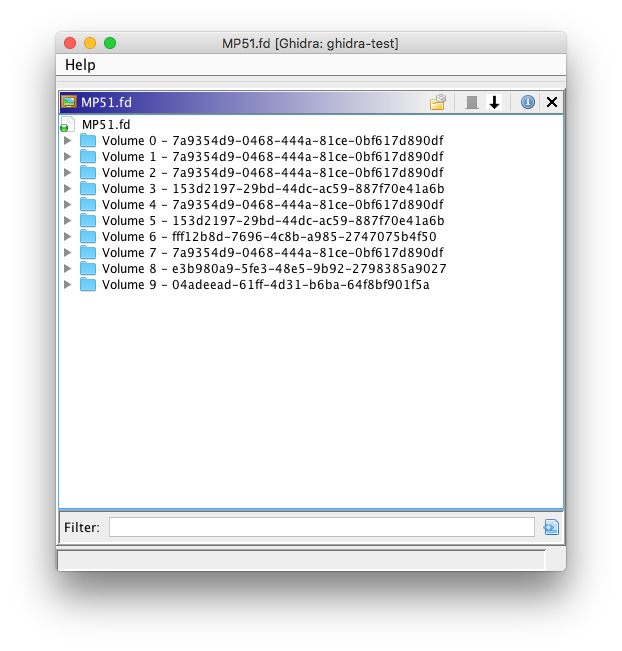The height and width of the screenshot is (651, 622).
Task: Click the Volume 8 folder icon
Action: [x=88, y=268]
